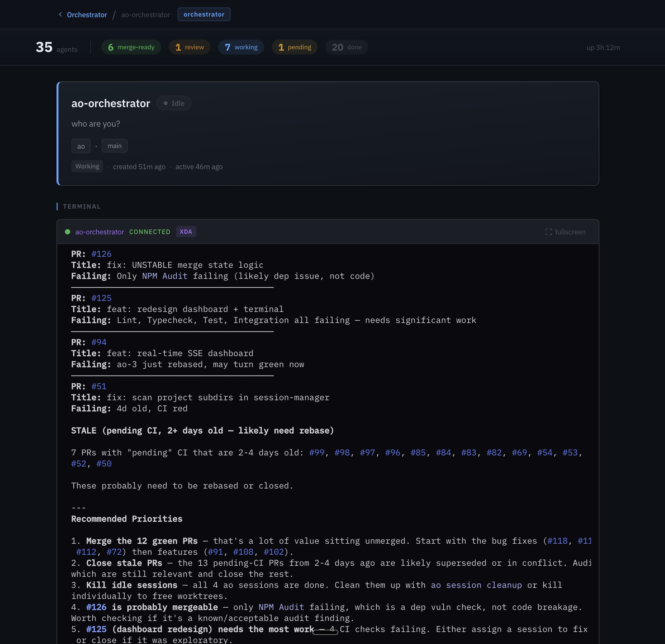This screenshot has height=644, width=665.
Task: Click the main branch tag
Action: pyautogui.click(x=114, y=146)
